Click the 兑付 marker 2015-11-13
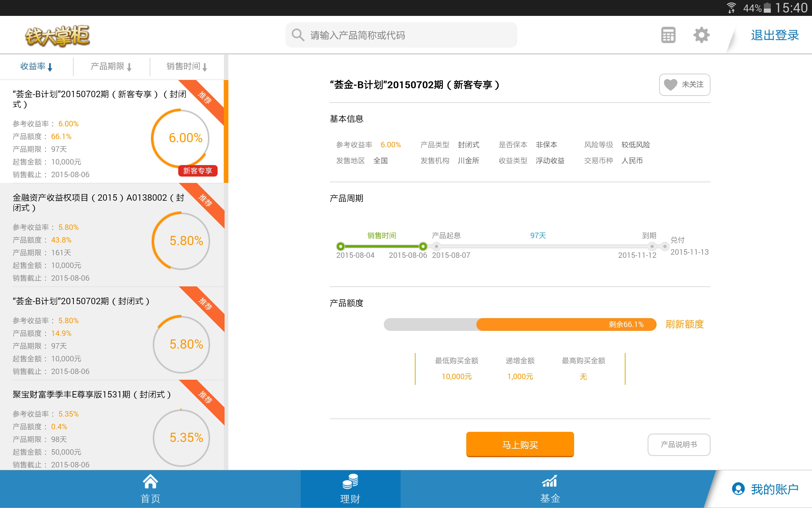 tap(665, 246)
